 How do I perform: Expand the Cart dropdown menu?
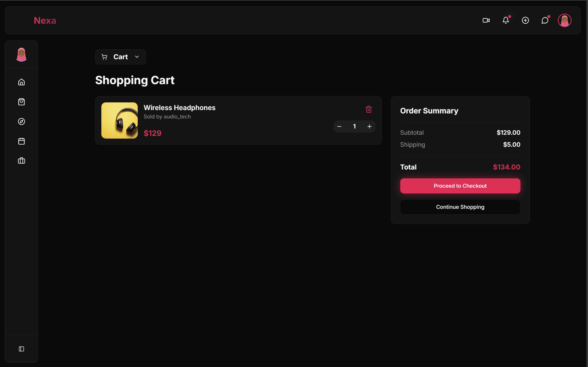pos(120,57)
